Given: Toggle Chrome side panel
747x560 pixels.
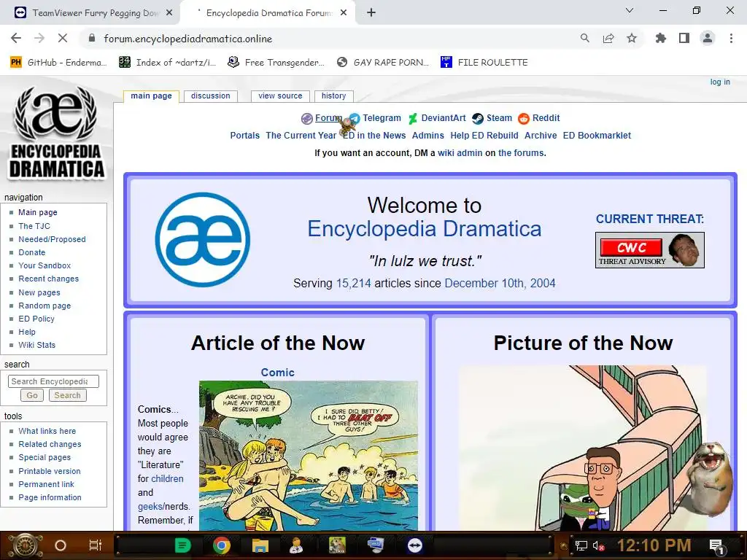Looking at the screenshot, I should 684,38.
